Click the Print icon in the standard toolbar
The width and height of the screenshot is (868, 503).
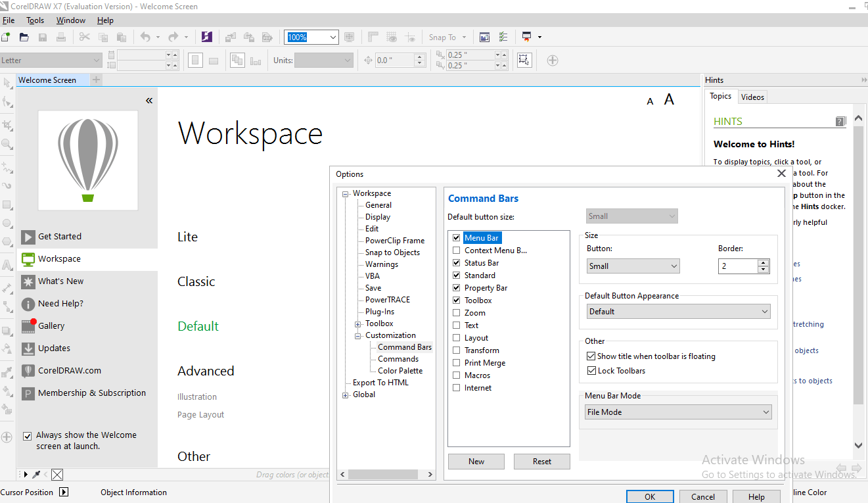click(x=61, y=37)
